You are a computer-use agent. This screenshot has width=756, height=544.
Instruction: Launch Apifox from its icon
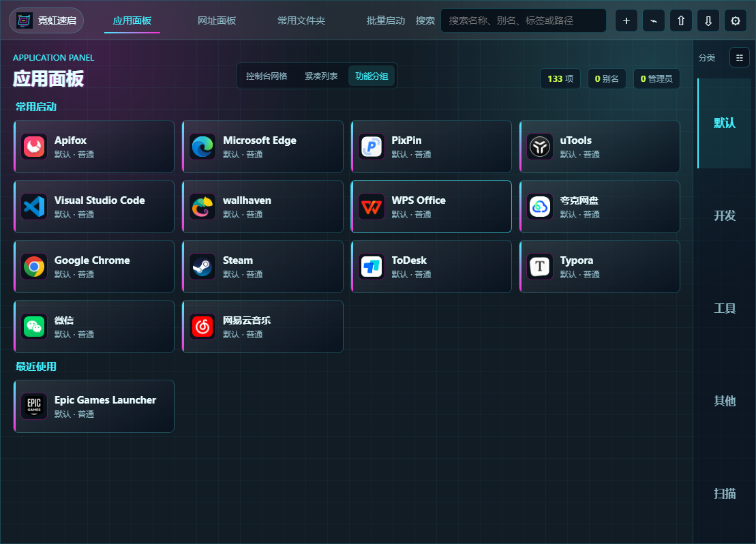pyautogui.click(x=34, y=147)
